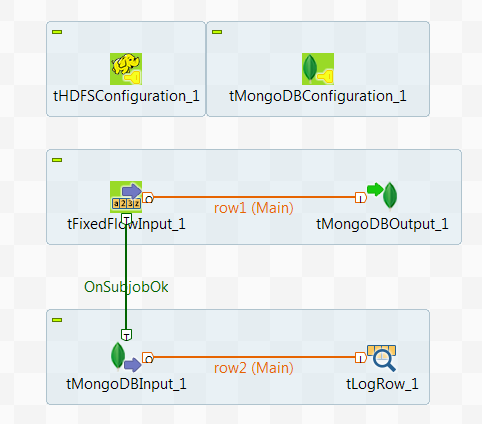This screenshot has width=482, height=424.
Task: Collapse the tFixedFlowInput_1 subjob box
Action: point(57,160)
